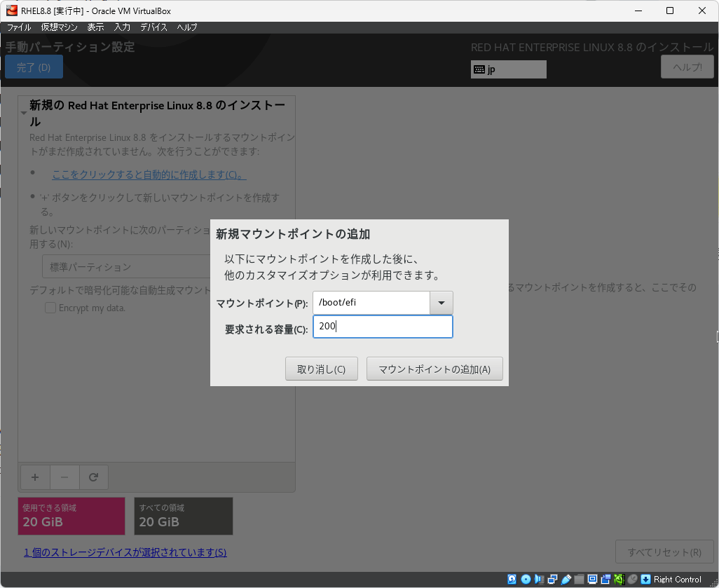
Task: Open the 仮想マシン menu
Action: click(59, 27)
